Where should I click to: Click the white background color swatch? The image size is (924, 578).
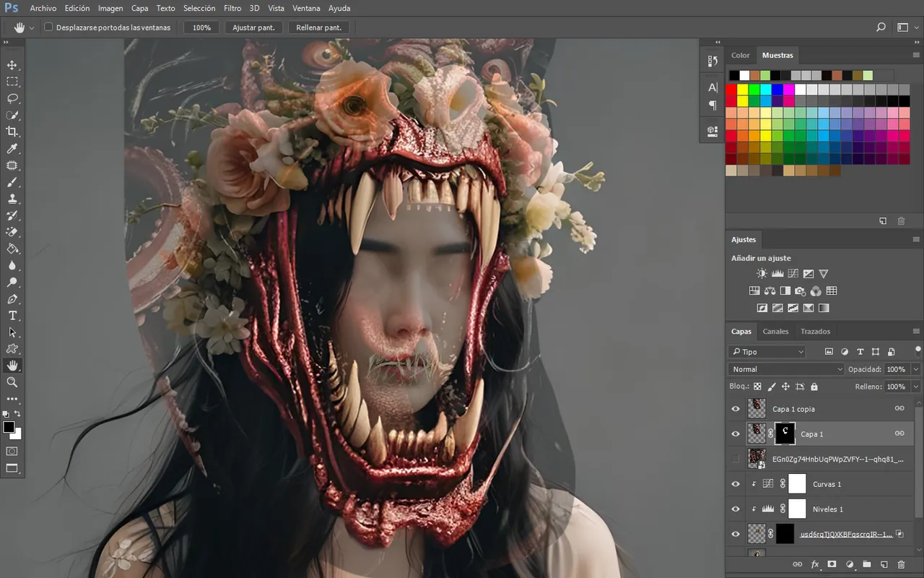[x=18, y=436]
